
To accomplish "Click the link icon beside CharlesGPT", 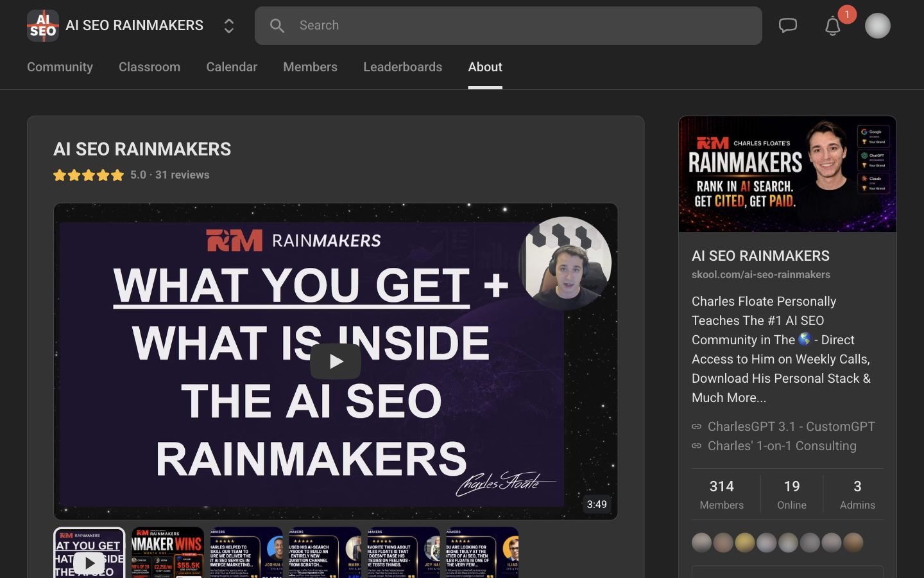I will (x=696, y=426).
